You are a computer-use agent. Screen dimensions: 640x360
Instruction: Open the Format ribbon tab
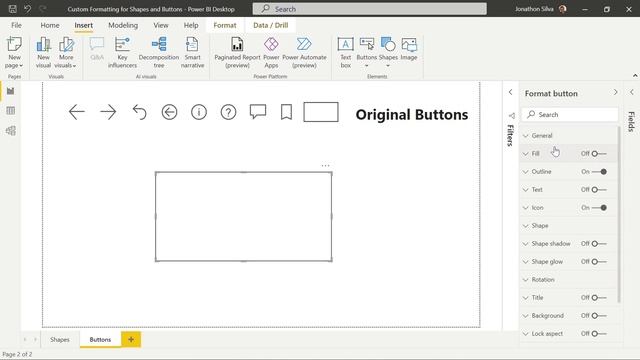point(225,25)
